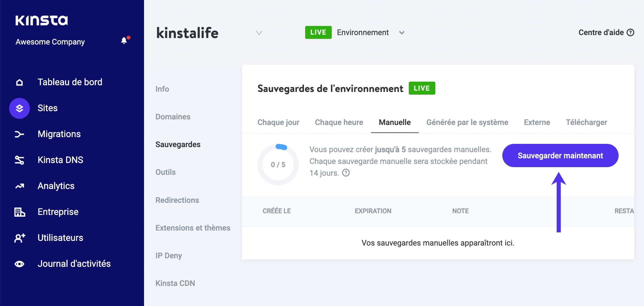This screenshot has width=644, height=306.
Task: Select the Analytics icon
Action: 19,186
